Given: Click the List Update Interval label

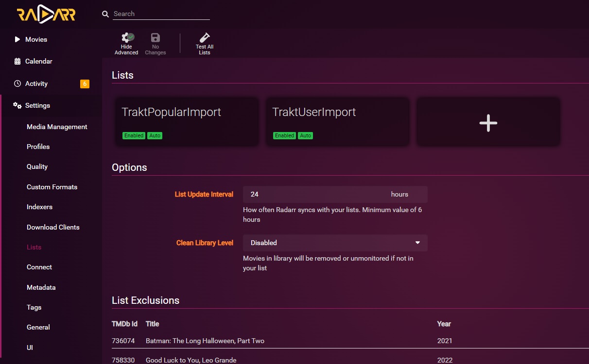Looking at the screenshot, I should point(204,194).
